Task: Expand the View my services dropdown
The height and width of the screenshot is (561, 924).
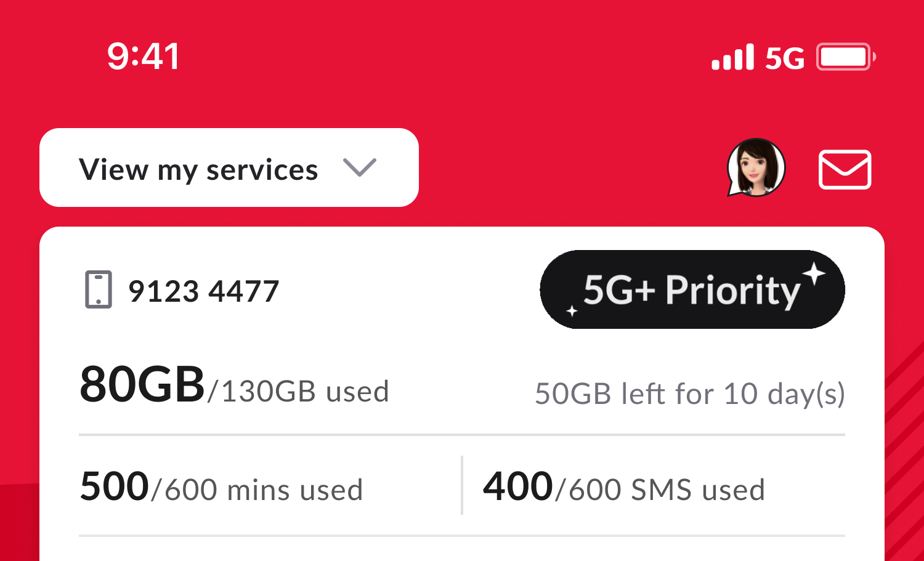Action: (229, 167)
